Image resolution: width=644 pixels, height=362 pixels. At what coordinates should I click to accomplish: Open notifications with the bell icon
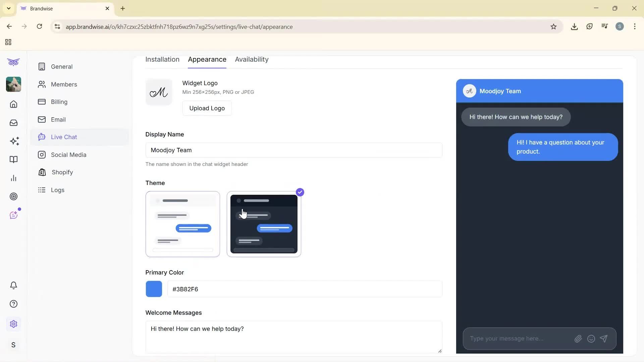click(13, 285)
